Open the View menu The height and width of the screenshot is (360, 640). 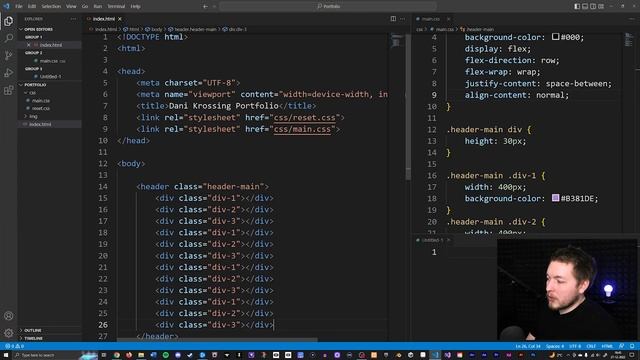[x=71, y=7]
